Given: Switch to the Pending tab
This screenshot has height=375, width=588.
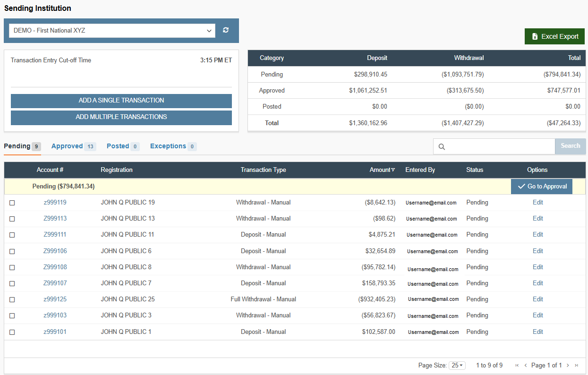Looking at the screenshot, I should click(x=22, y=146).
